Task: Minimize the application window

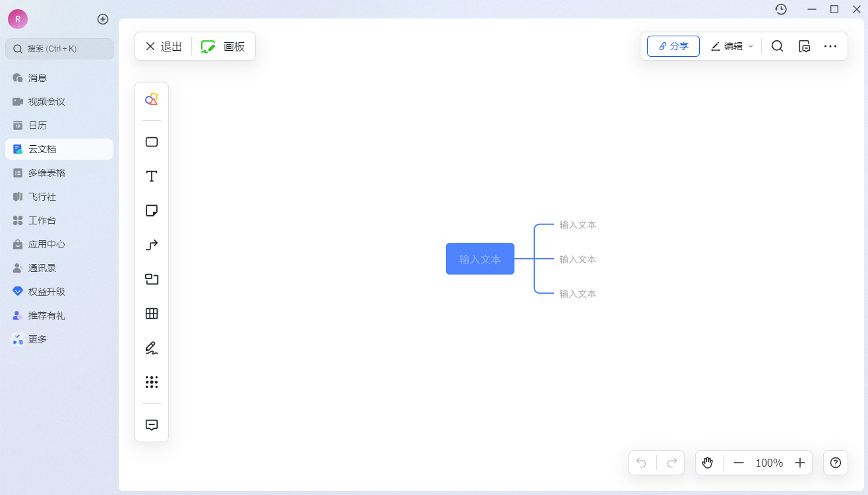Action: click(812, 9)
